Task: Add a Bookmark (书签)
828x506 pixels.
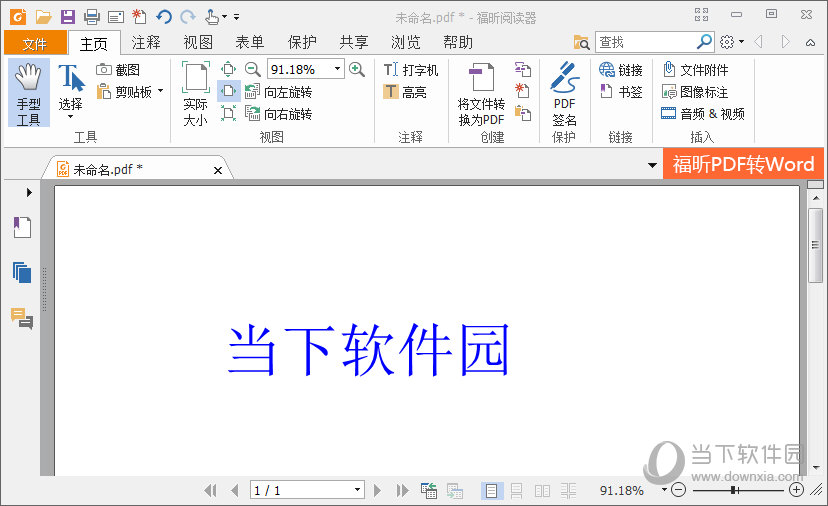Action: click(620, 92)
